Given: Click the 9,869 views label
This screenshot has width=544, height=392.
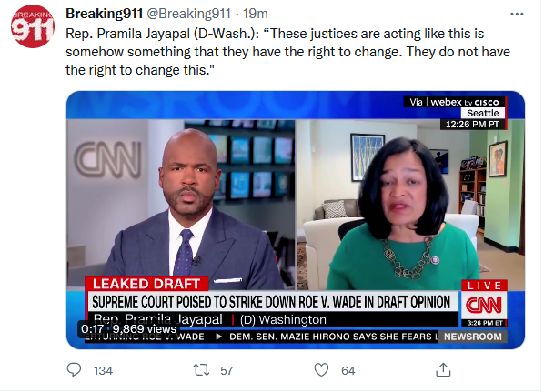Looking at the screenshot, I should [145, 328].
